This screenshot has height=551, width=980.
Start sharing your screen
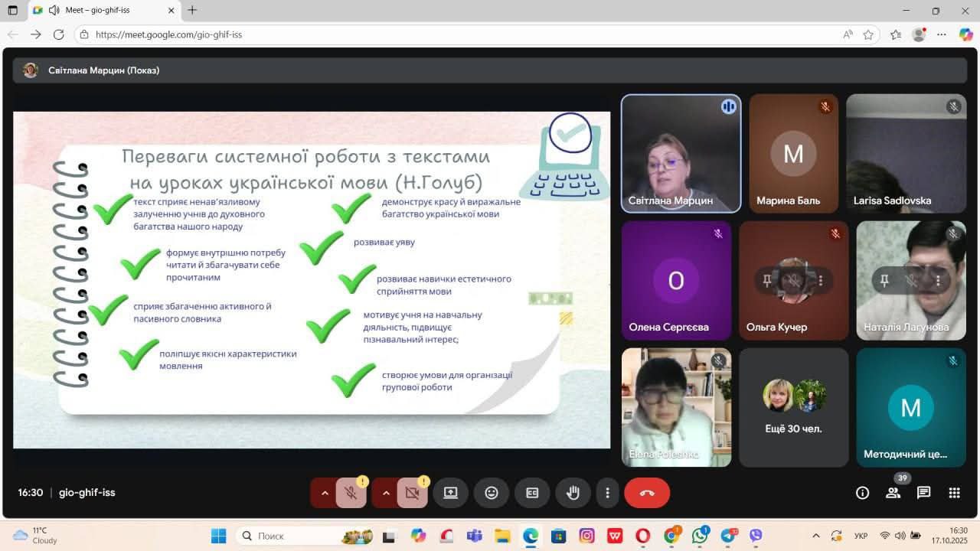[x=450, y=493]
